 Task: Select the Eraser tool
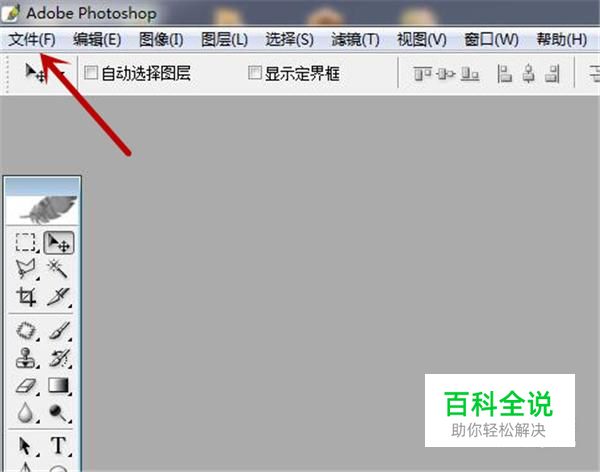(x=26, y=385)
